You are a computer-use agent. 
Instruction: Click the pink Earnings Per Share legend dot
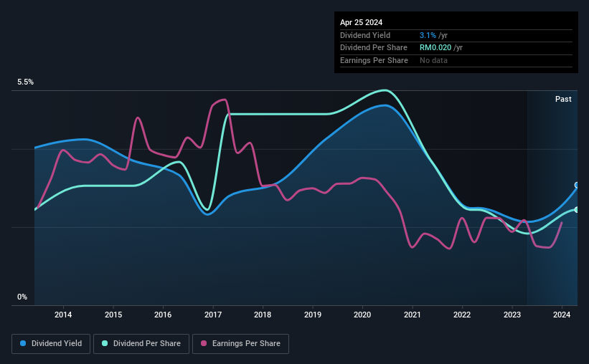pos(204,343)
